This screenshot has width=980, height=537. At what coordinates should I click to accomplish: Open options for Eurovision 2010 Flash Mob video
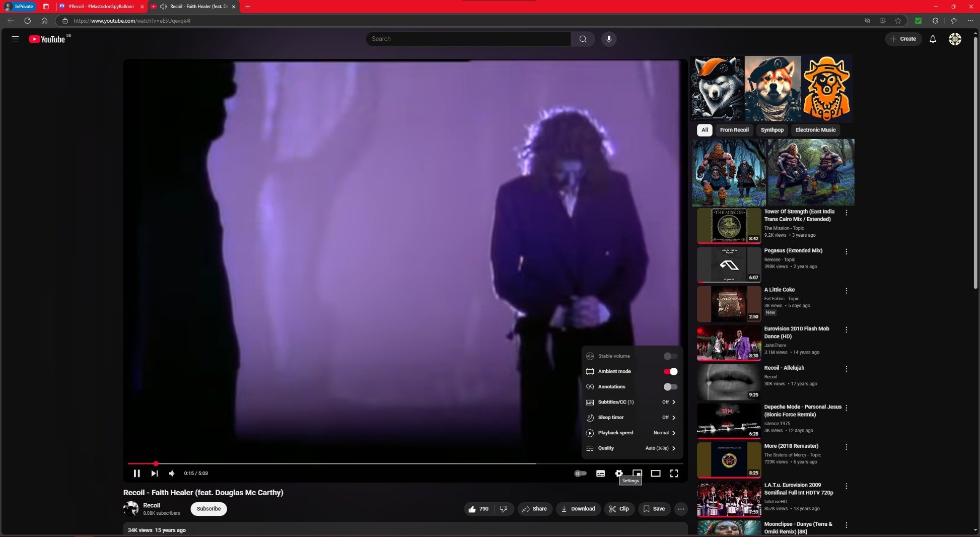[x=846, y=329]
